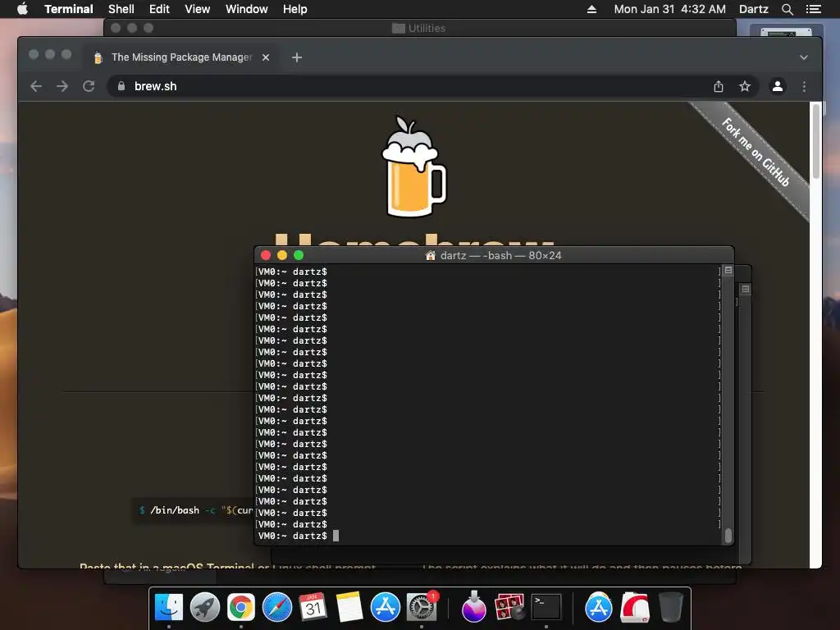This screenshot has height=630, width=840.
Task: Open Notification Center list icon
Action: (813, 9)
